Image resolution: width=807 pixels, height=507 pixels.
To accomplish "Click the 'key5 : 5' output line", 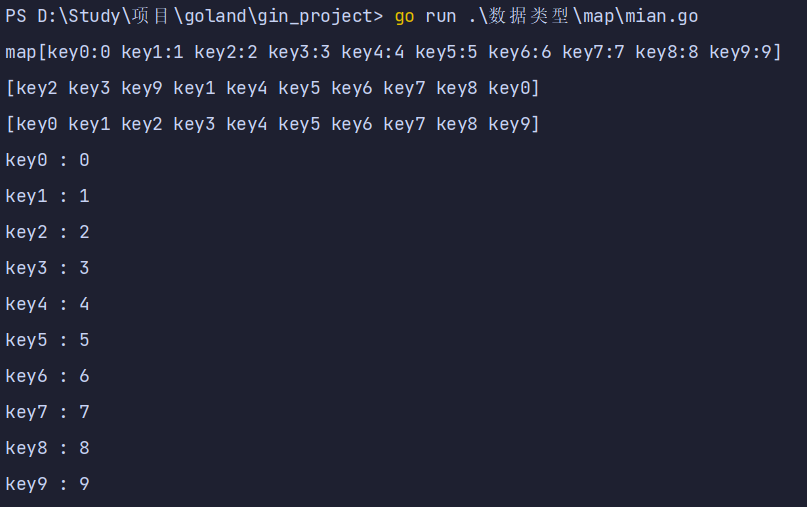I will (x=47, y=340).
